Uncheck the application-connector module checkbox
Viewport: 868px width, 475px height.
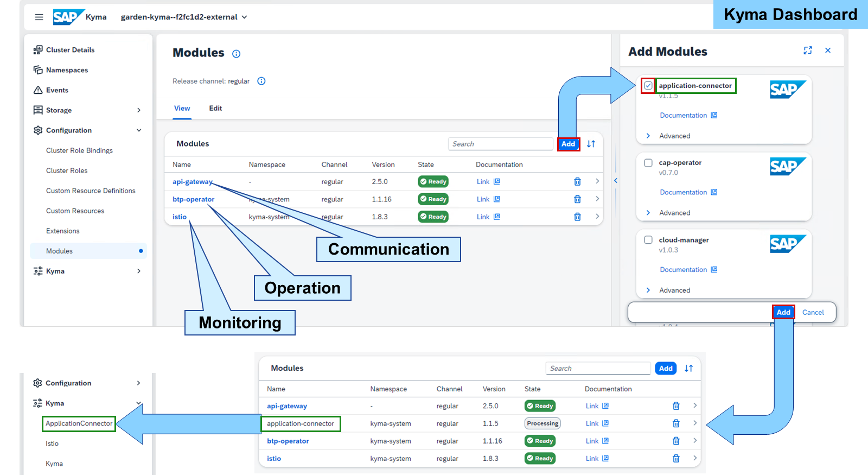click(x=648, y=86)
